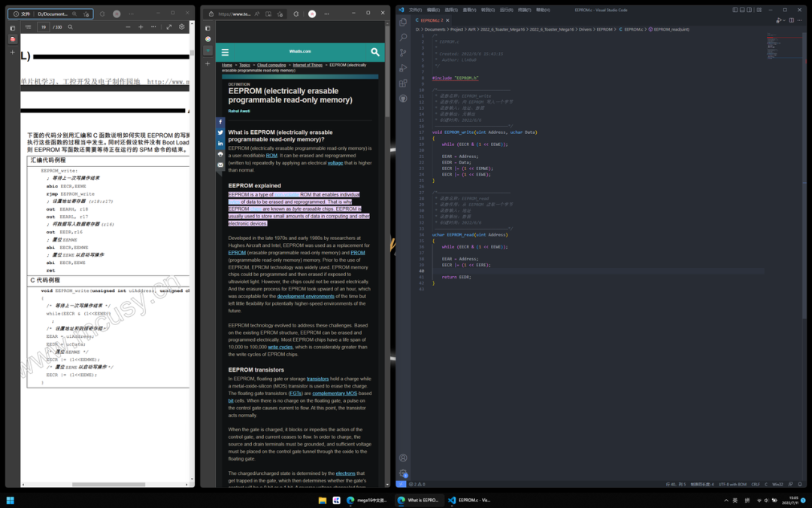Toggle PDF table of contents sidebar
812x508 pixels.
coord(28,27)
